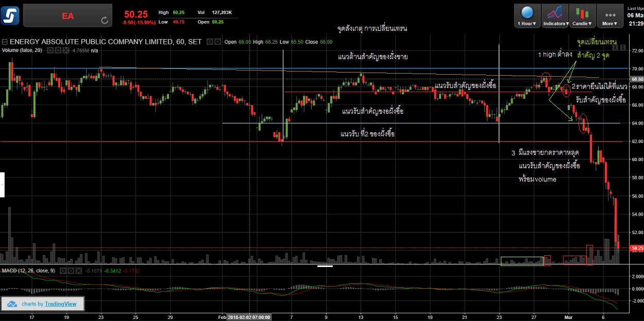Open MACD indicator settings gear
The image size is (644, 321).
point(71,271)
